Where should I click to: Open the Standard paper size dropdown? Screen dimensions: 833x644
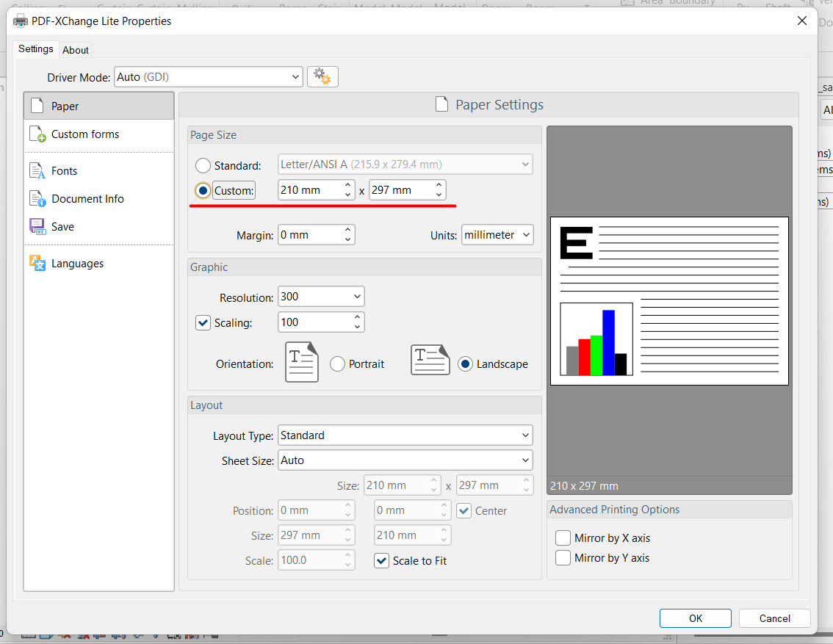(x=405, y=164)
